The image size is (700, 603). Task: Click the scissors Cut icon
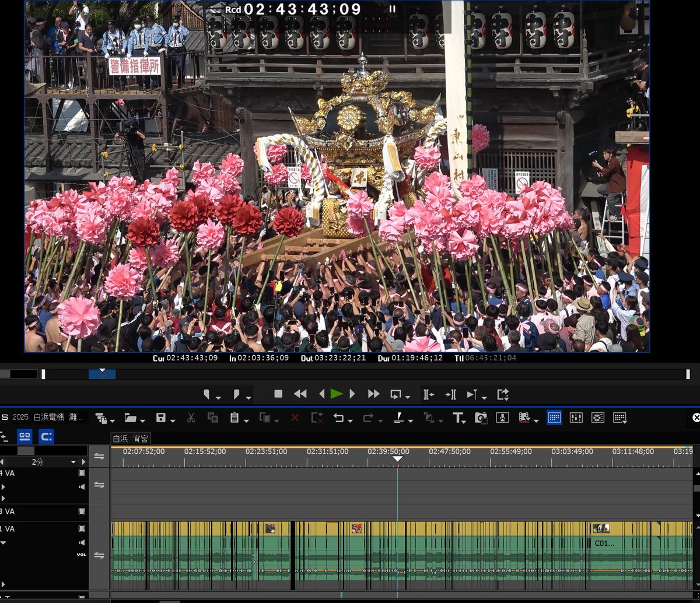click(x=191, y=418)
